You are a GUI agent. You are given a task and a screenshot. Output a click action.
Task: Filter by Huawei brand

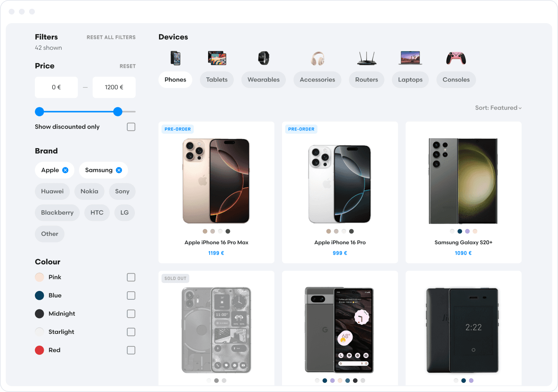pos(53,191)
